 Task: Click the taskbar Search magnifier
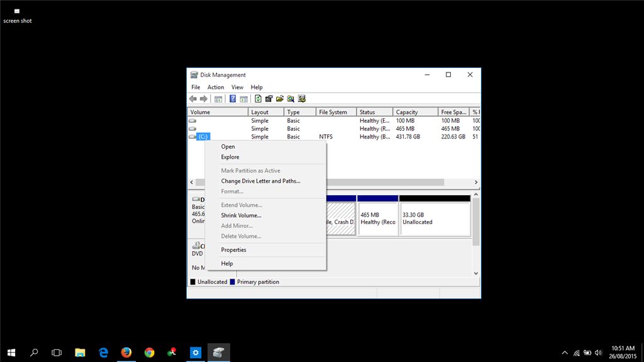[34, 353]
